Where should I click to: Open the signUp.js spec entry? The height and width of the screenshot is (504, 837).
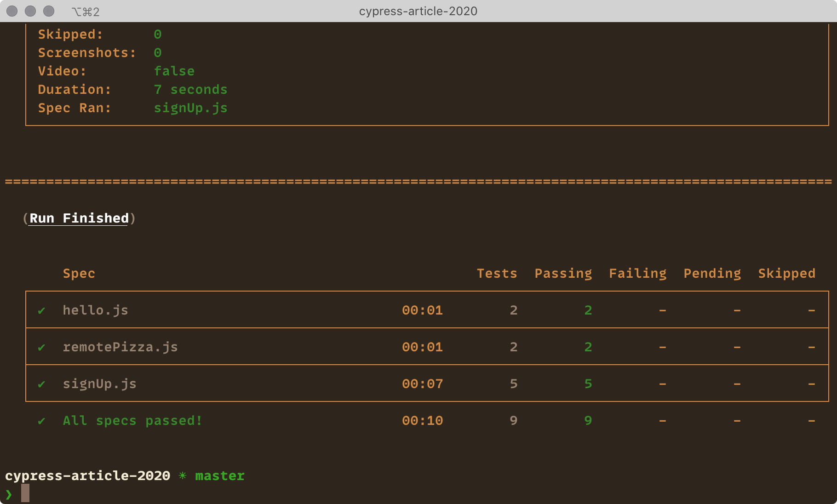pos(99,384)
